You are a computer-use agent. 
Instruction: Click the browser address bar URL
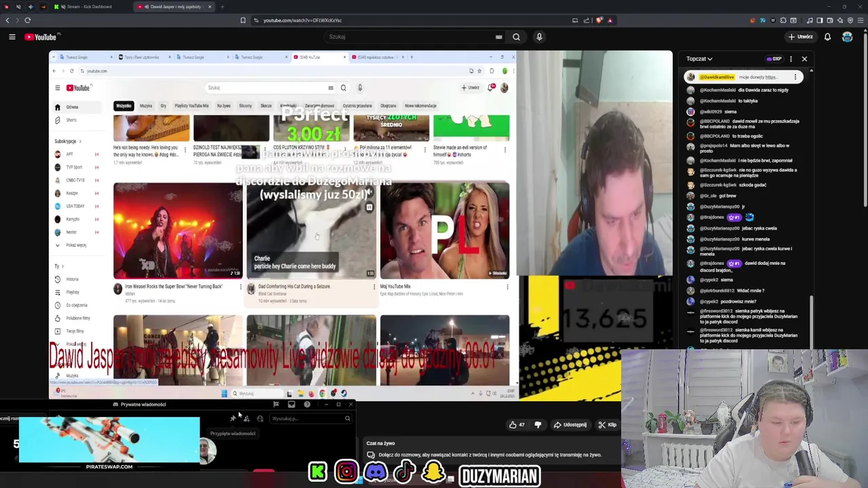(x=302, y=20)
